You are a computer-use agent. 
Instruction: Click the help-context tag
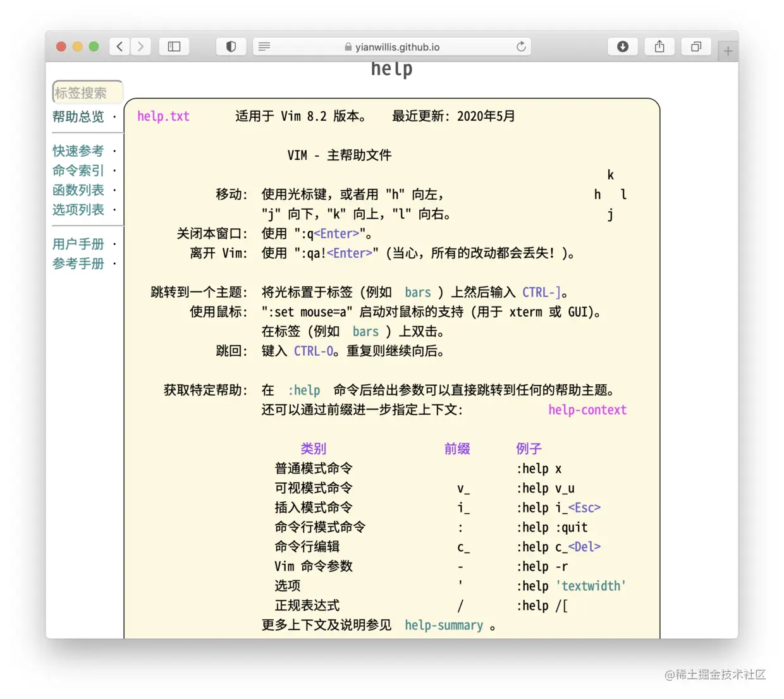pos(587,410)
